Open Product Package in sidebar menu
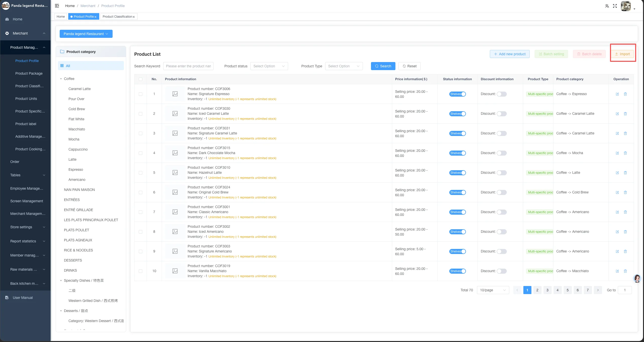This screenshot has width=644, height=342. point(29,73)
